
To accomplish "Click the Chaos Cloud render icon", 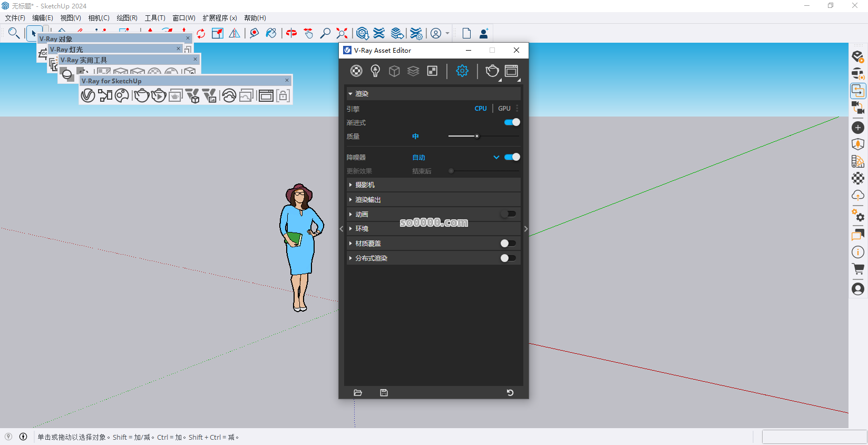I will (x=229, y=95).
